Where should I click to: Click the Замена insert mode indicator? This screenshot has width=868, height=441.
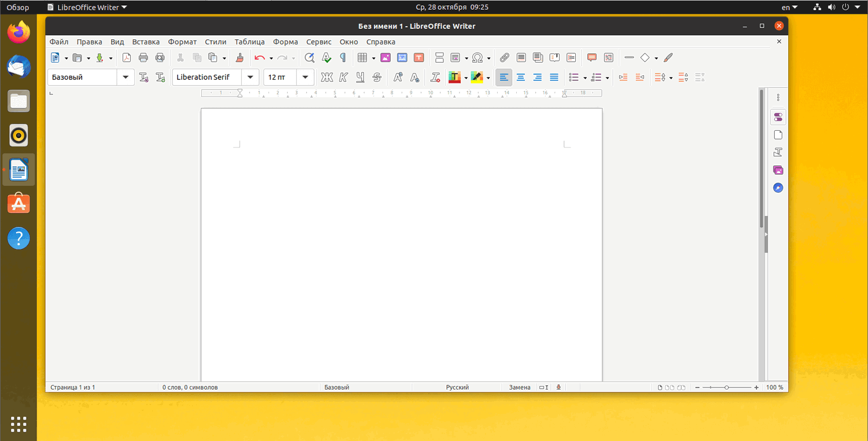click(519, 387)
